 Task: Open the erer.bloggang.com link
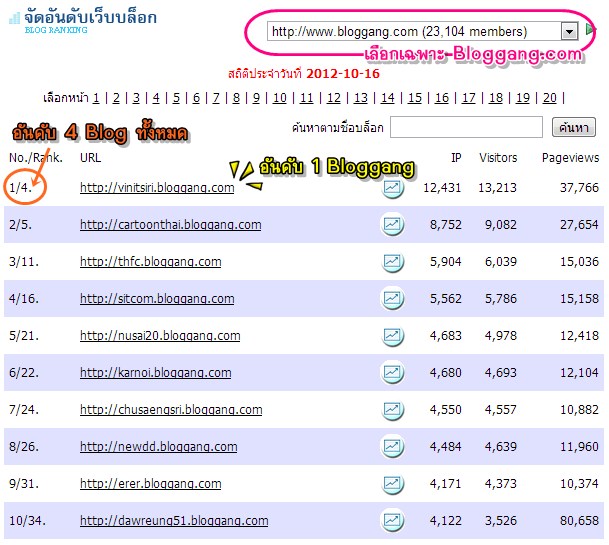151,483
